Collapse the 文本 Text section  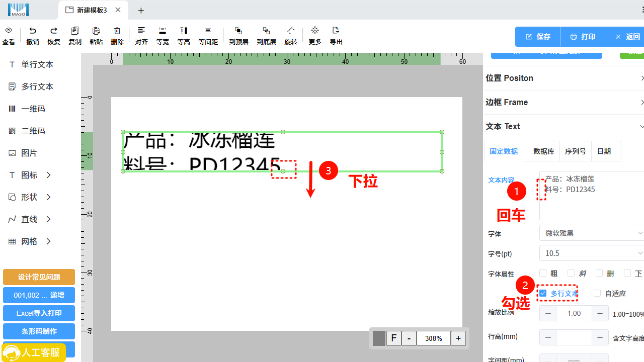[x=563, y=127]
